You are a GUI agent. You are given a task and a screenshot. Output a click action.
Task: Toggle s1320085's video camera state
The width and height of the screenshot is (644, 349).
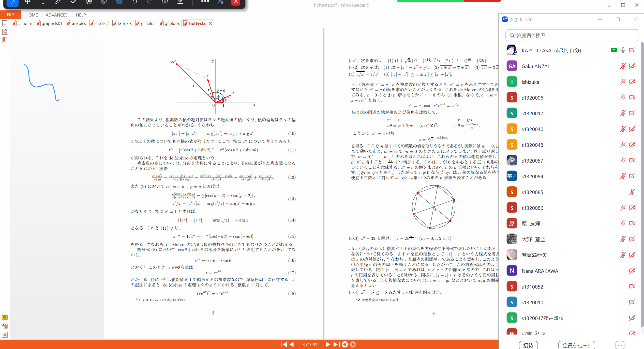click(x=632, y=192)
